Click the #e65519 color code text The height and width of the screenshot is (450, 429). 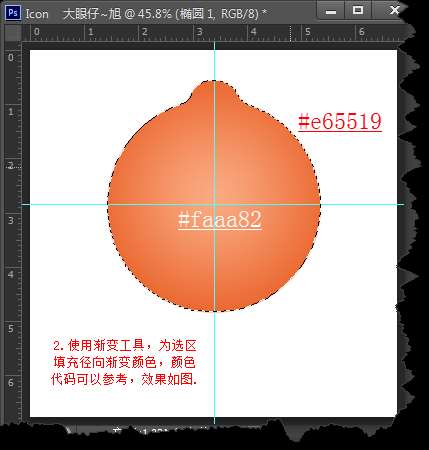pos(340,121)
